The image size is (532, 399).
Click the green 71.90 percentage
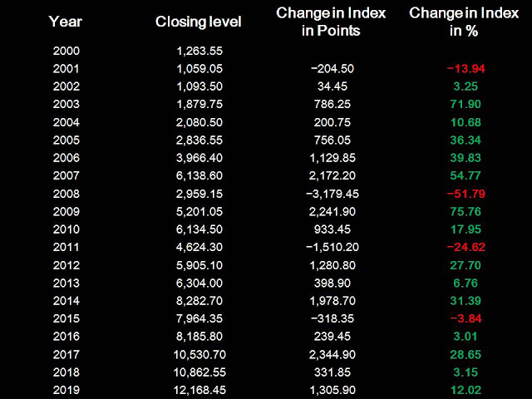465,104
